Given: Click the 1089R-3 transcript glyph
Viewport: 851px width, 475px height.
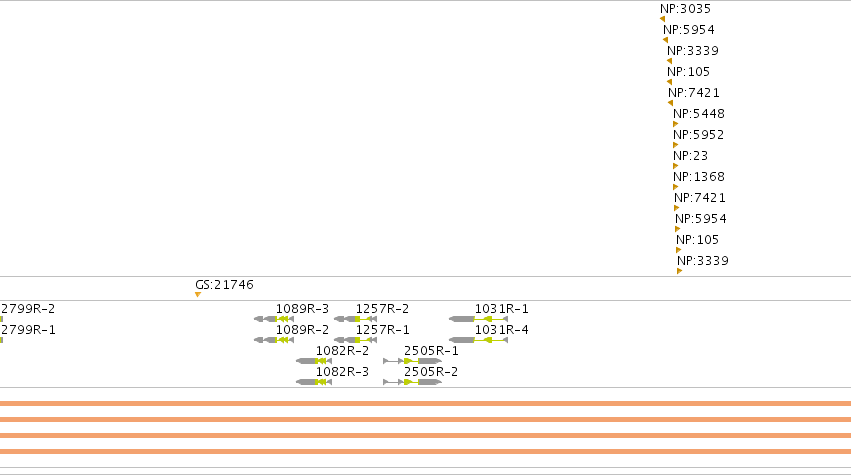Looking at the screenshot, I should click(x=274, y=319).
